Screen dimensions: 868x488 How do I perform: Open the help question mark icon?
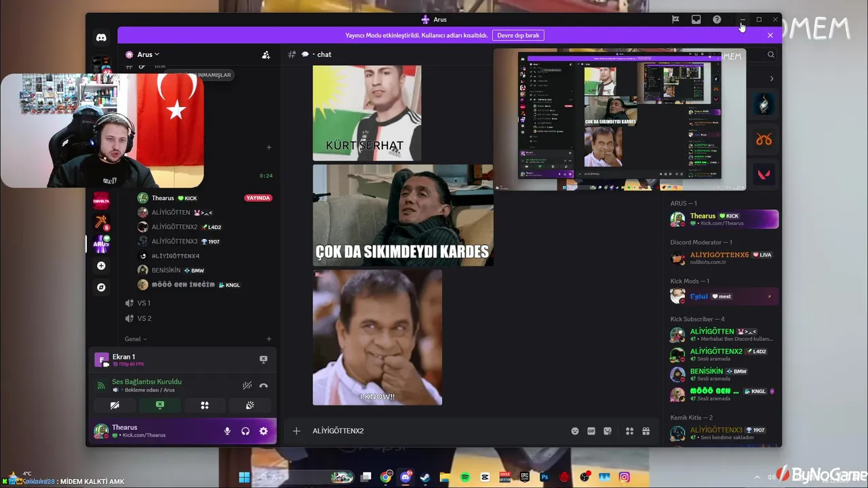click(717, 20)
